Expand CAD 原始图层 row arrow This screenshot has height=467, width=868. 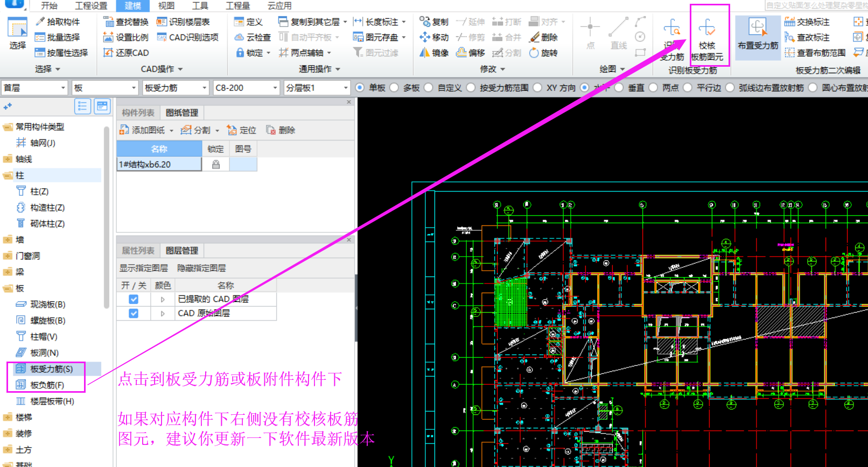[x=163, y=313]
